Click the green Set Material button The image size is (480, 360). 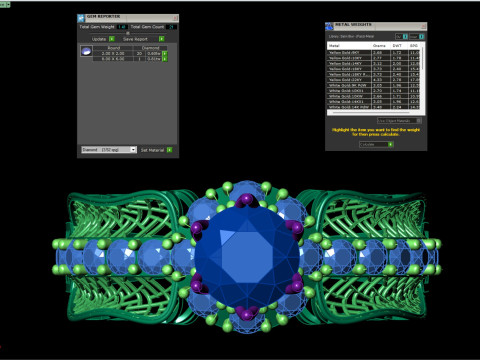pos(169,150)
